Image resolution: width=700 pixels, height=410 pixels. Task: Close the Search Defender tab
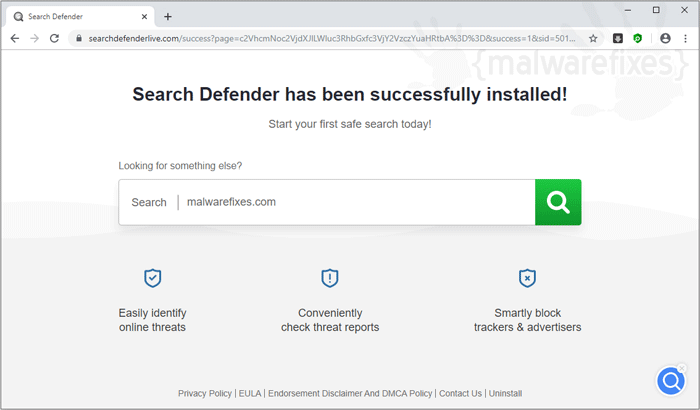[x=144, y=17]
